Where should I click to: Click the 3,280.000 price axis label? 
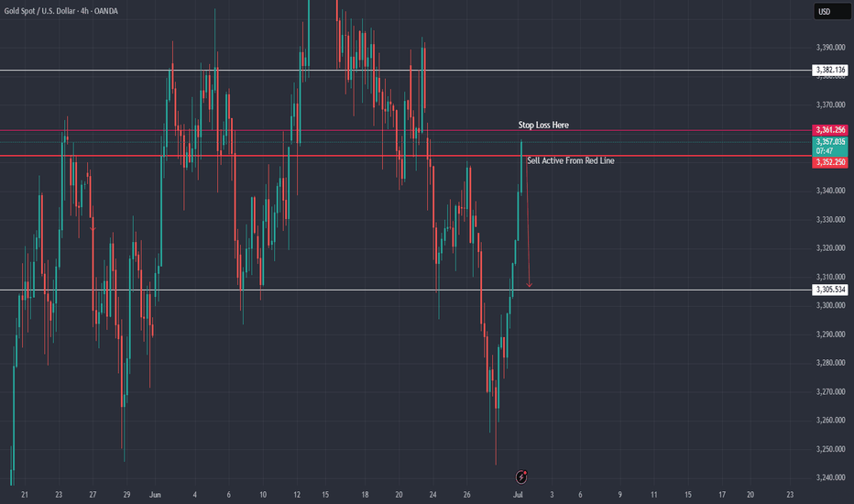(830, 363)
